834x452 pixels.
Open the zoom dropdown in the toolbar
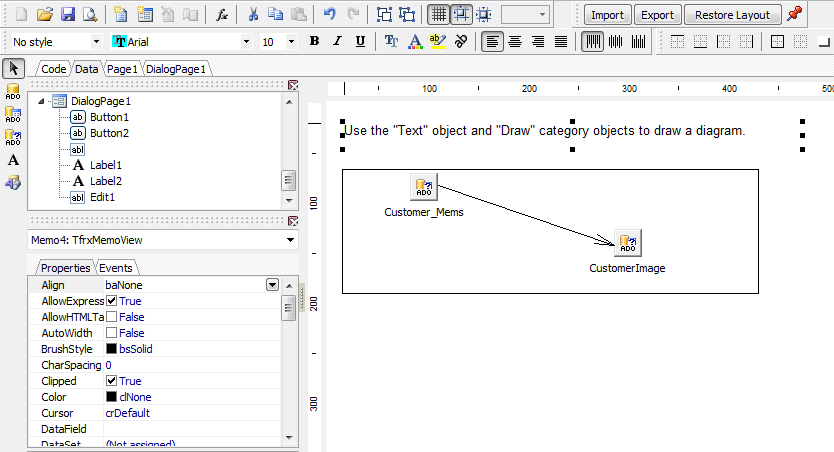pyautogui.click(x=542, y=14)
